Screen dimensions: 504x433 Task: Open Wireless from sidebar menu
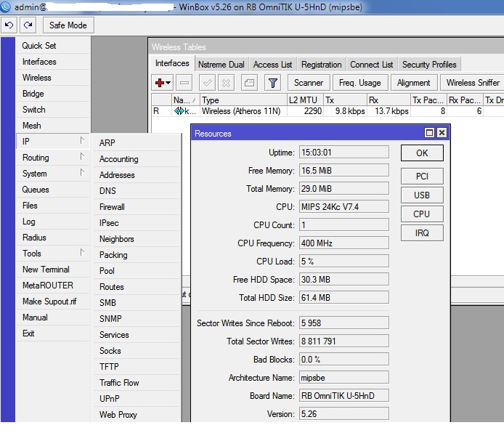[53, 78]
